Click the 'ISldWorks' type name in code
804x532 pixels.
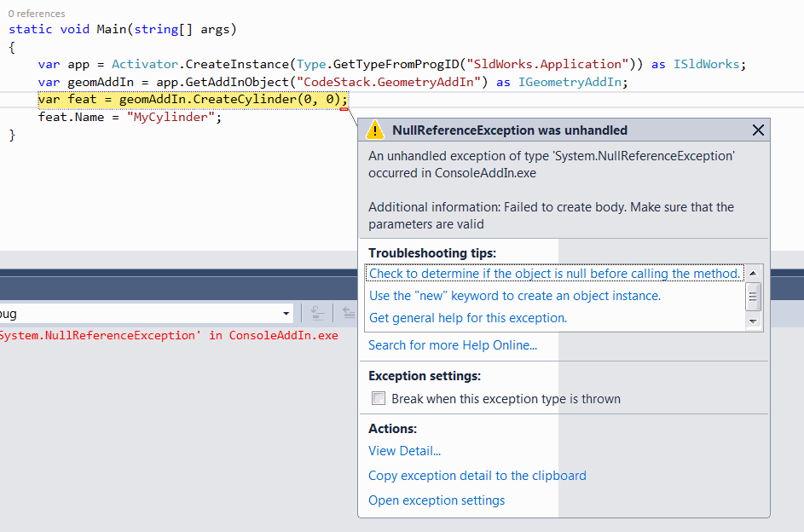click(x=706, y=64)
